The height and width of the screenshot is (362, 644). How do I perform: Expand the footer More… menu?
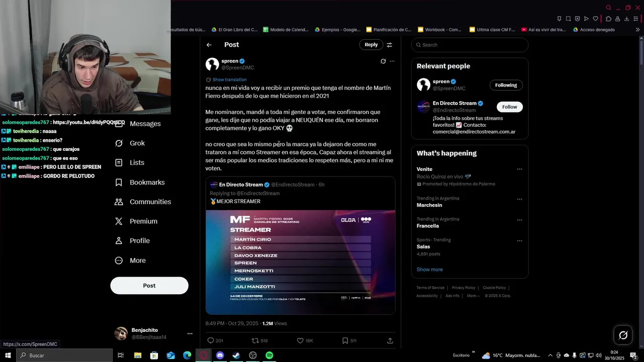click(x=473, y=296)
